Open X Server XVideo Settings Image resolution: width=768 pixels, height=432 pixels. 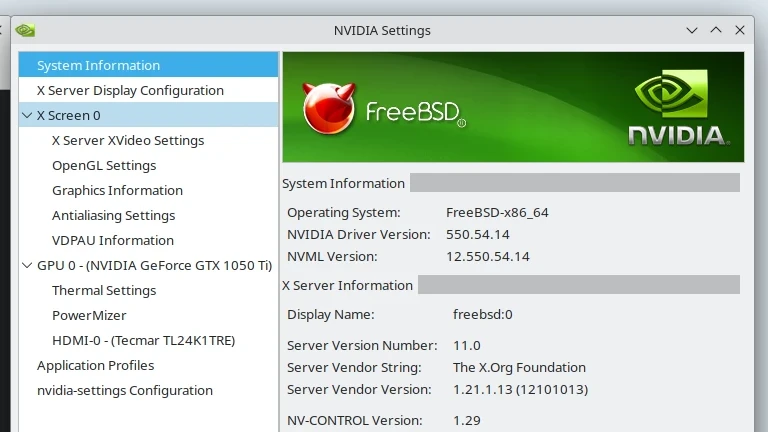pyautogui.click(x=128, y=140)
